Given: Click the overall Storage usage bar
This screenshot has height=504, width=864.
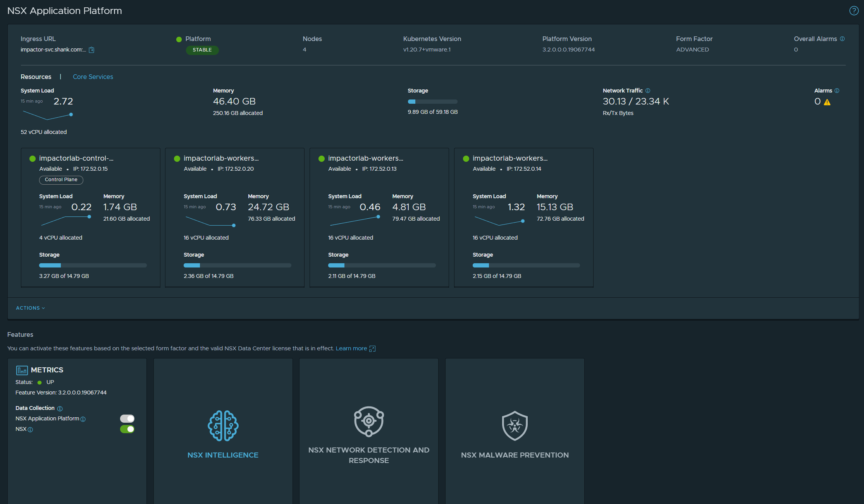Looking at the screenshot, I should coord(432,101).
